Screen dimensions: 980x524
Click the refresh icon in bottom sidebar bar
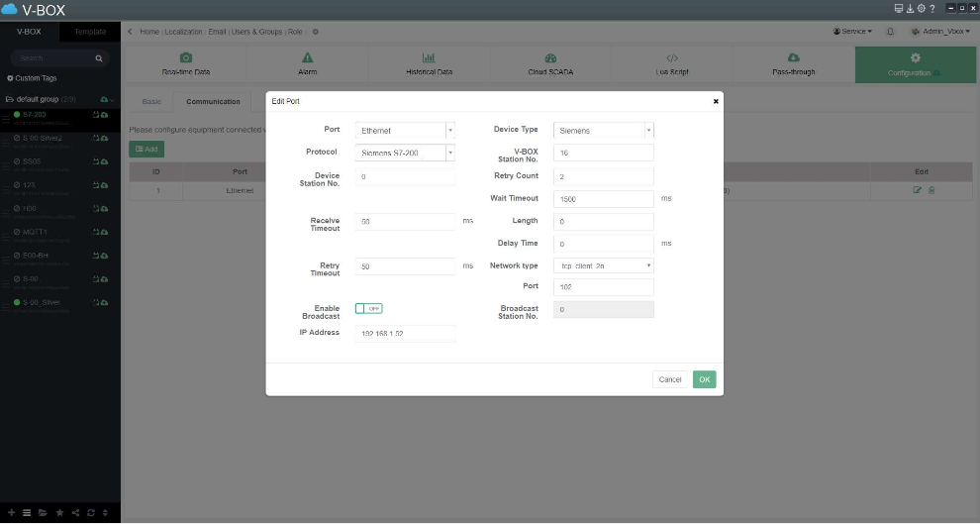pyautogui.click(x=90, y=512)
